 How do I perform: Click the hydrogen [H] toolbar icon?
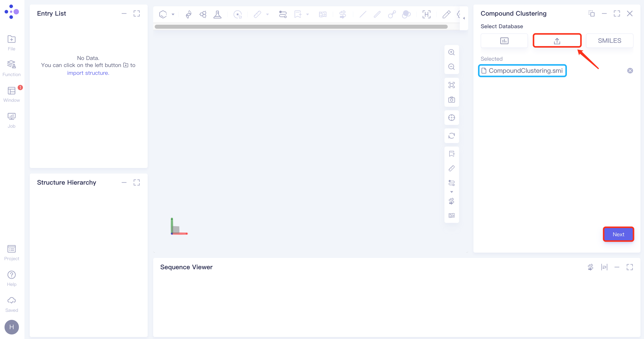tap(427, 14)
